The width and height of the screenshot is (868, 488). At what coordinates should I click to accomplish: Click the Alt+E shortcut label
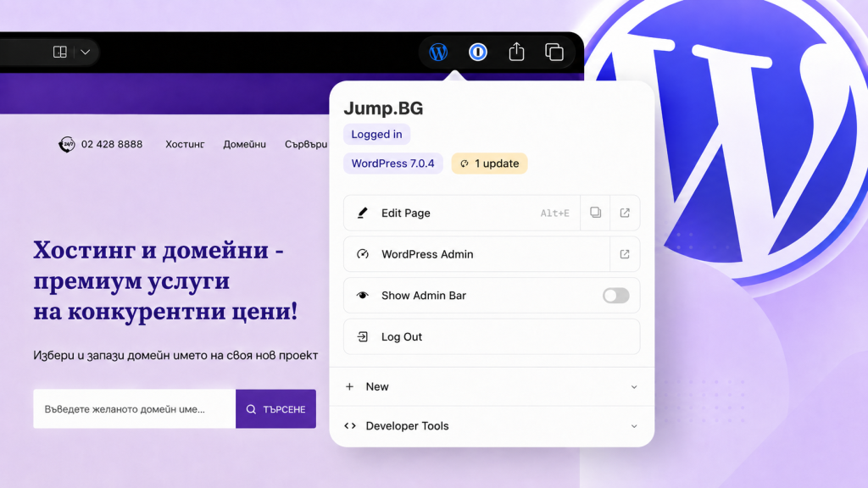[554, 213]
